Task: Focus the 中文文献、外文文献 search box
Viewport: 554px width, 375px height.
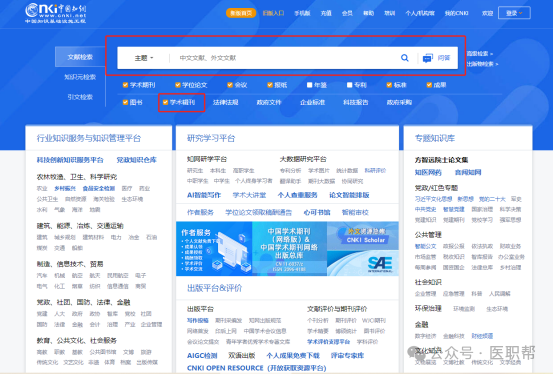Action: [284, 58]
